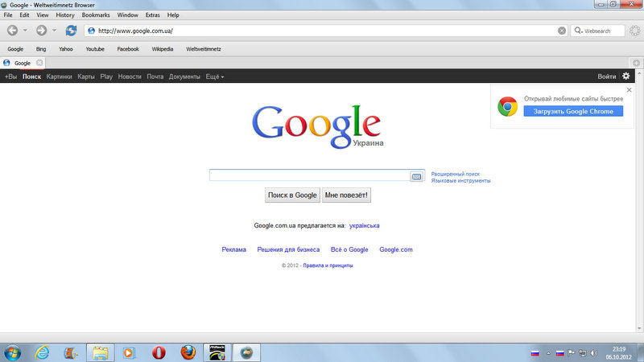
Task: Open the Window menu
Action: tap(127, 15)
